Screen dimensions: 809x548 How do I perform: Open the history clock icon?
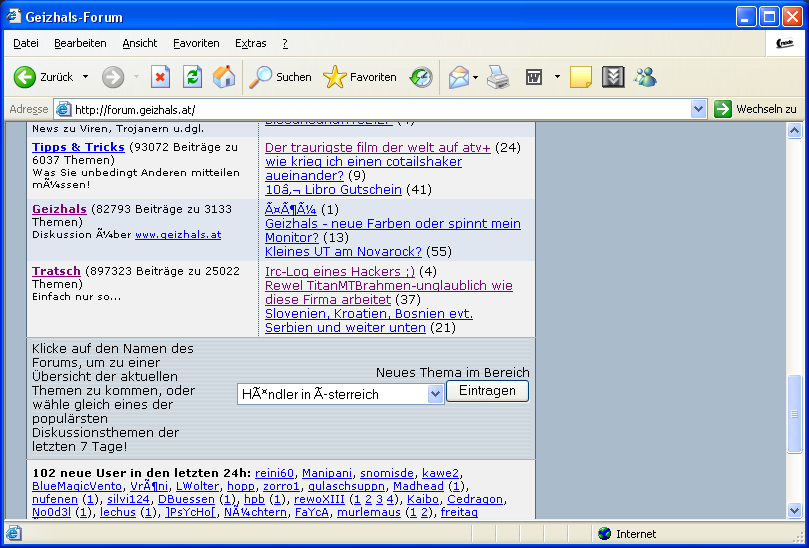click(x=421, y=77)
